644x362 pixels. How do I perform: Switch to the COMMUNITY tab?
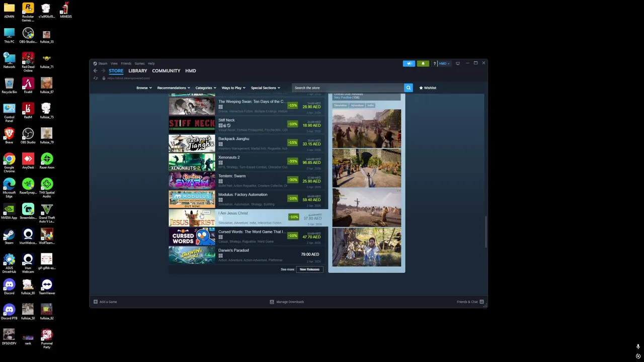tap(166, 71)
